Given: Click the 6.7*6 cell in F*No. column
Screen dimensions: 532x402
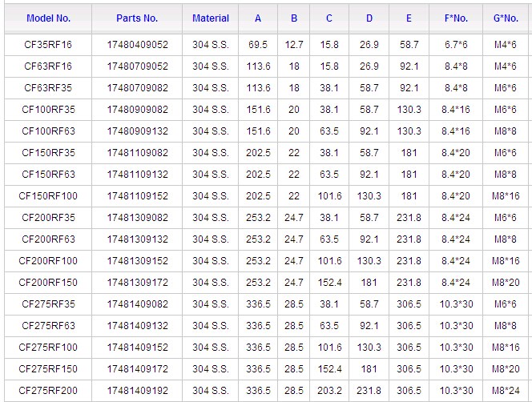Looking at the screenshot, I should click(x=456, y=45).
